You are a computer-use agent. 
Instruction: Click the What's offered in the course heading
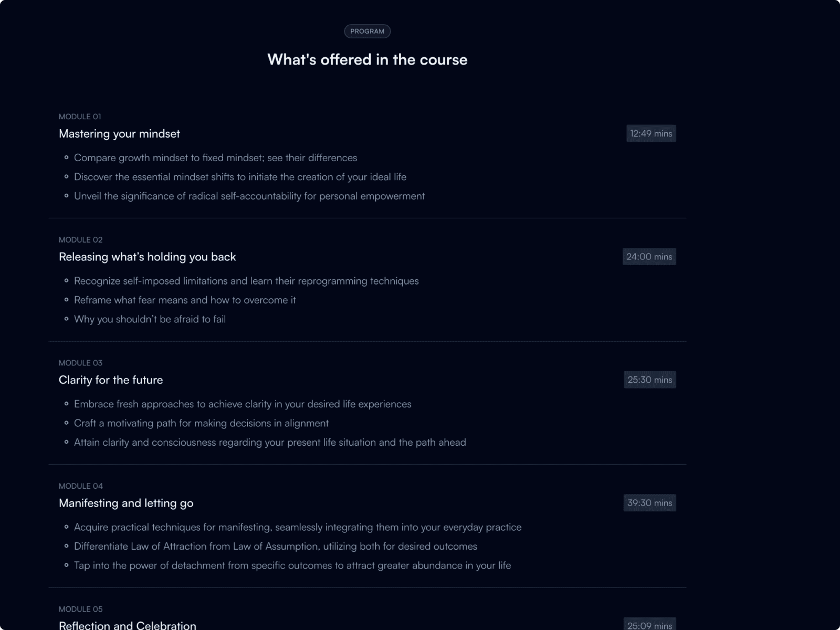click(367, 59)
